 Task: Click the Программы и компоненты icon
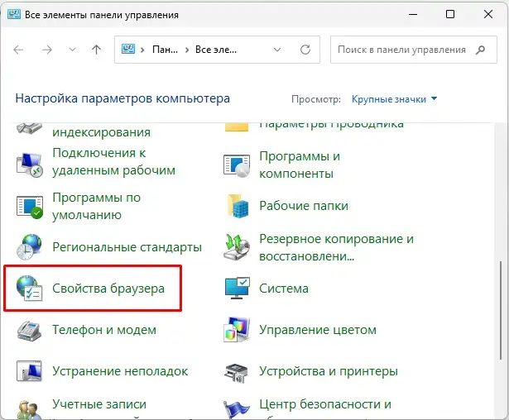point(237,165)
